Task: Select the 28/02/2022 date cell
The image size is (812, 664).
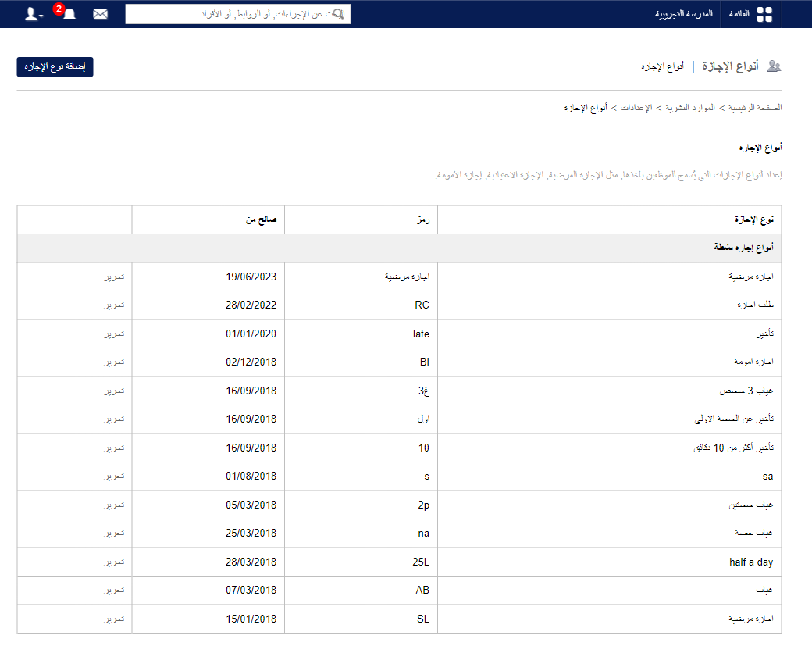Action: click(208, 305)
